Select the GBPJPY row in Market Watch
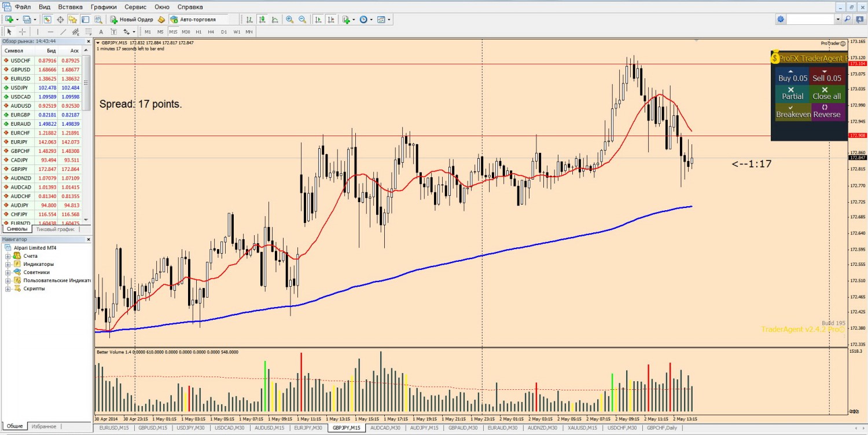 (x=42, y=169)
